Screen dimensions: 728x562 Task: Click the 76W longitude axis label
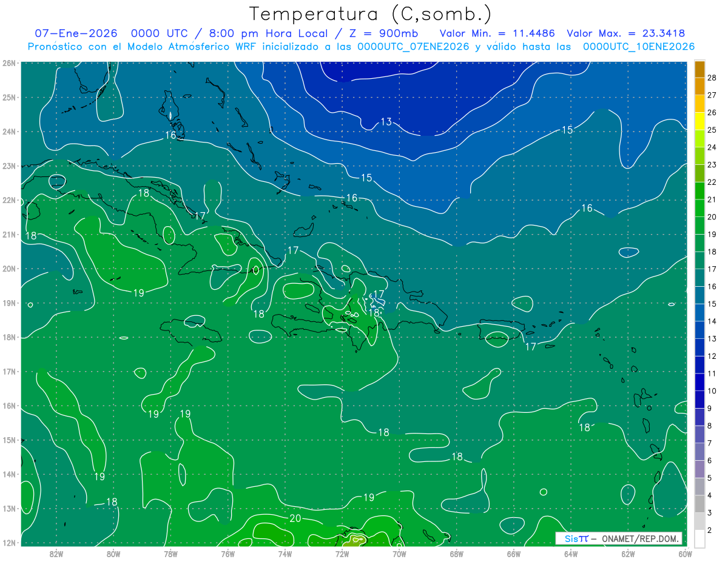227,553
